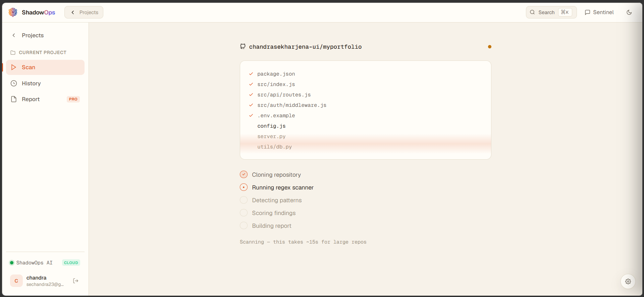644x297 pixels.
Task: Click the package.json file row
Action: click(x=366, y=74)
